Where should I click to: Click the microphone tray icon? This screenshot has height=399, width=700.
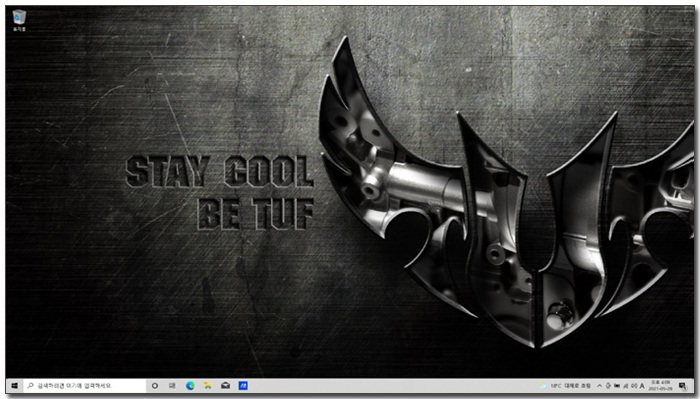pyautogui.click(x=608, y=386)
